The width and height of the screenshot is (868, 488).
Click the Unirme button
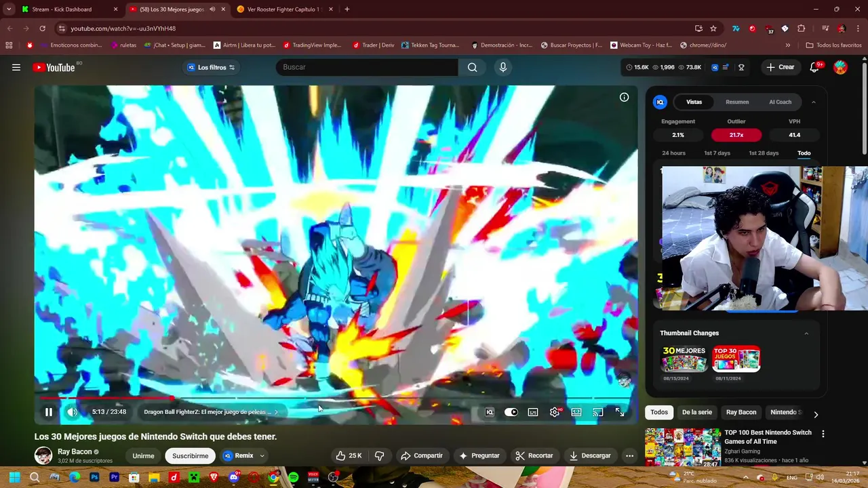[143, 455]
